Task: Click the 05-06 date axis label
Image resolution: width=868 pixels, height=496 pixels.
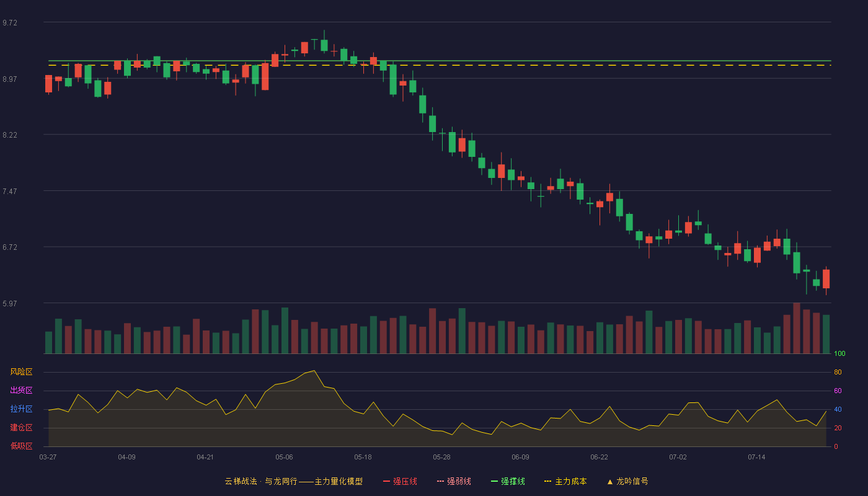Action: [285, 457]
